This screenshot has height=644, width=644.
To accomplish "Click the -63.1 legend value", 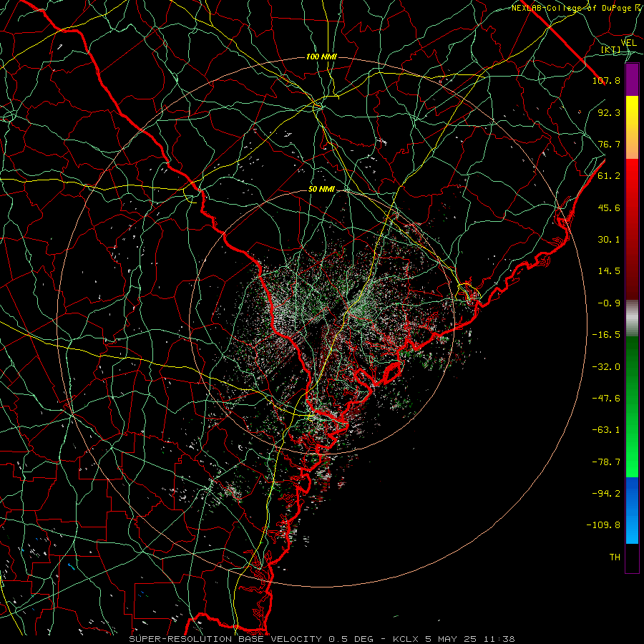I will coord(606,430).
